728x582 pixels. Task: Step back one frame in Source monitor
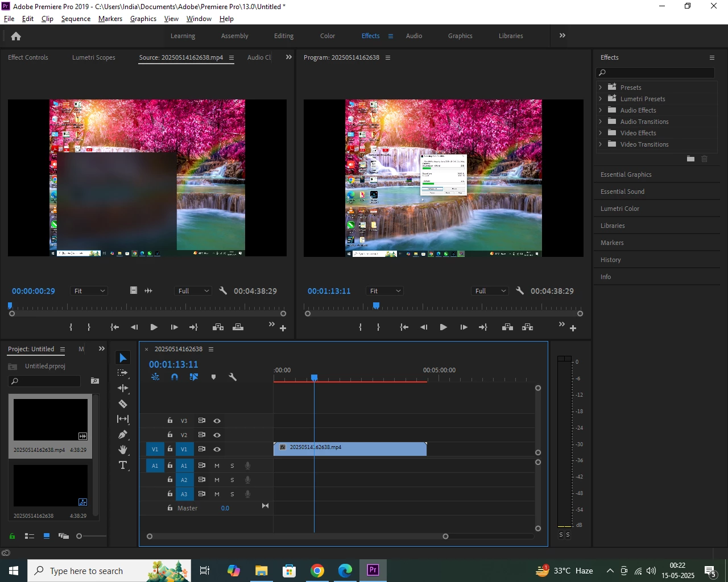point(134,327)
